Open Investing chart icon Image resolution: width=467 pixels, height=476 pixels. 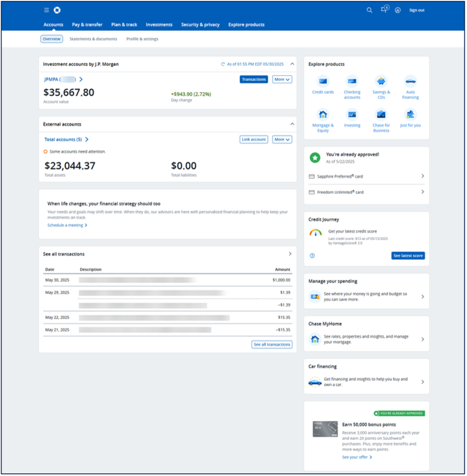point(353,115)
